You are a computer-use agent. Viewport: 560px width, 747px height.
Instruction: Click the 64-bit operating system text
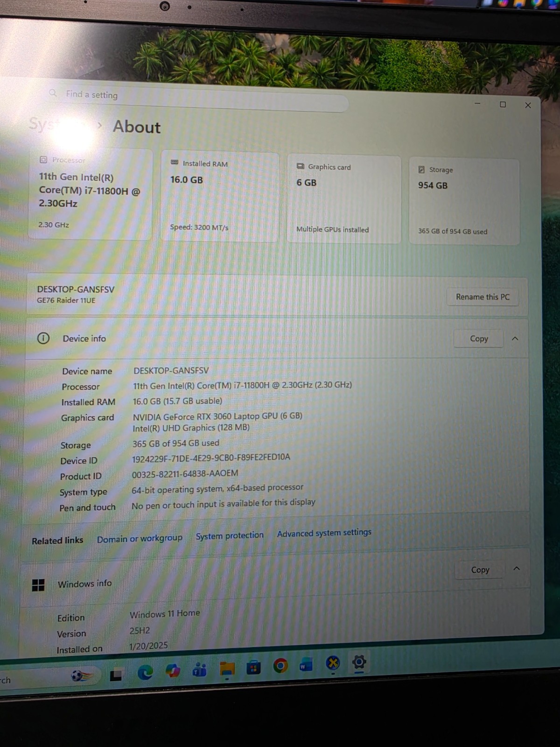tap(217, 488)
